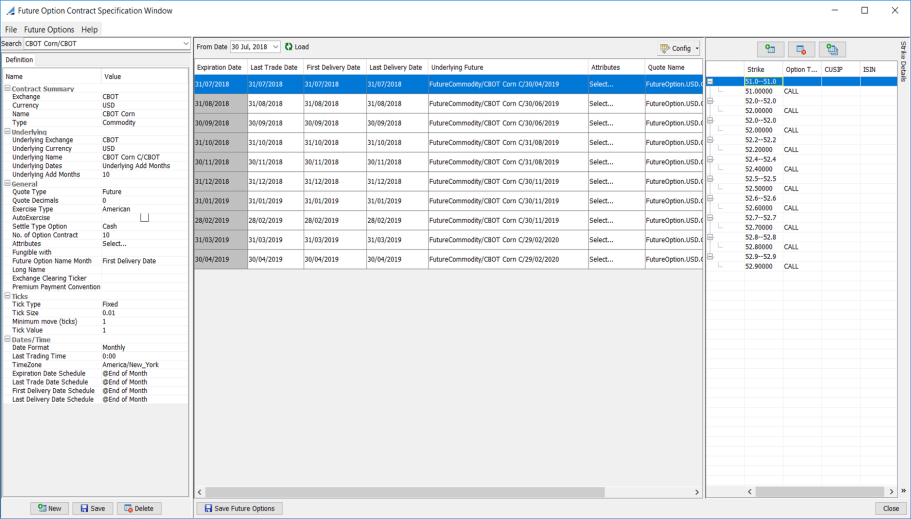Image resolution: width=911 pixels, height=519 pixels.
Task: Click the Tick Size value 0.01
Action: coord(109,313)
